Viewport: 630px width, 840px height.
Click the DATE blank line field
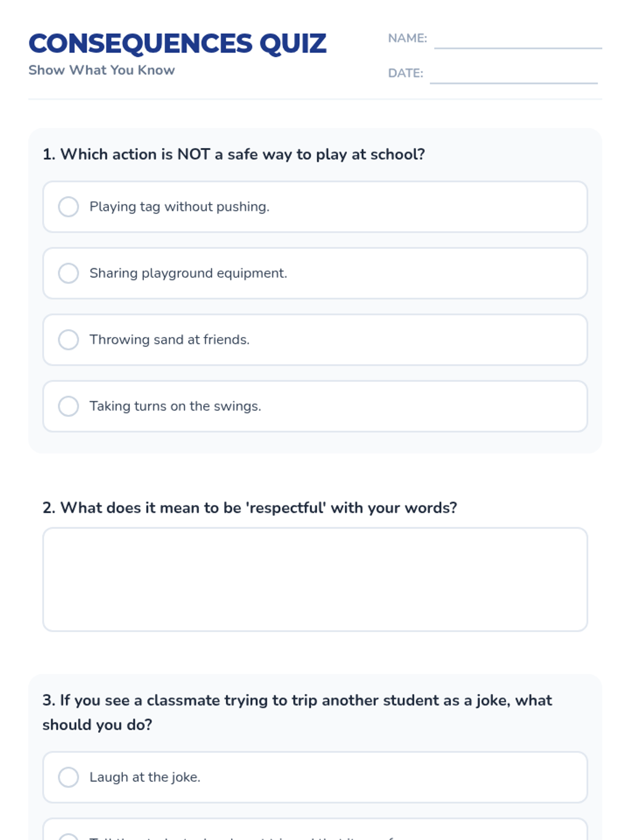(x=513, y=75)
